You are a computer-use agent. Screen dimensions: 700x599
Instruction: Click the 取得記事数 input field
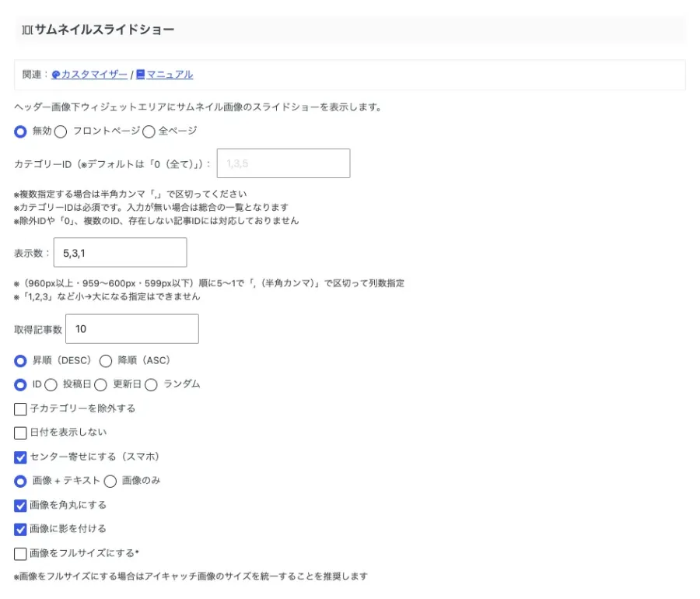click(x=132, y=329)
